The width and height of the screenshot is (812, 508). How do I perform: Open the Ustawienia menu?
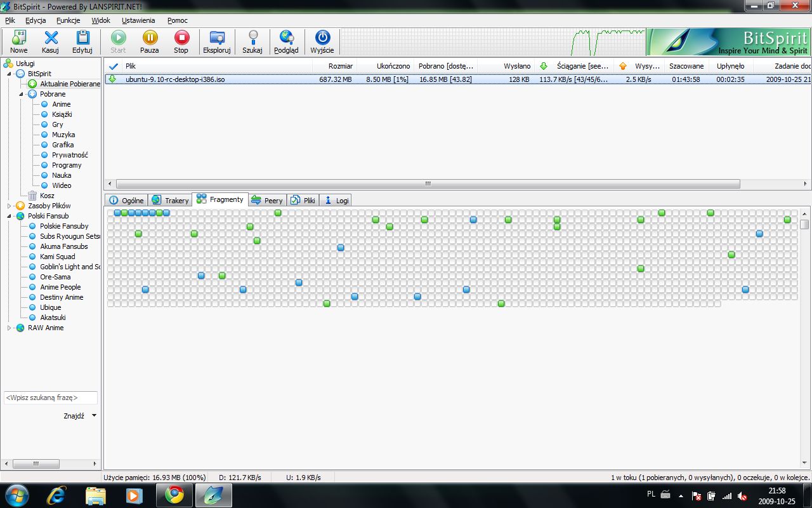click(138, 20)
